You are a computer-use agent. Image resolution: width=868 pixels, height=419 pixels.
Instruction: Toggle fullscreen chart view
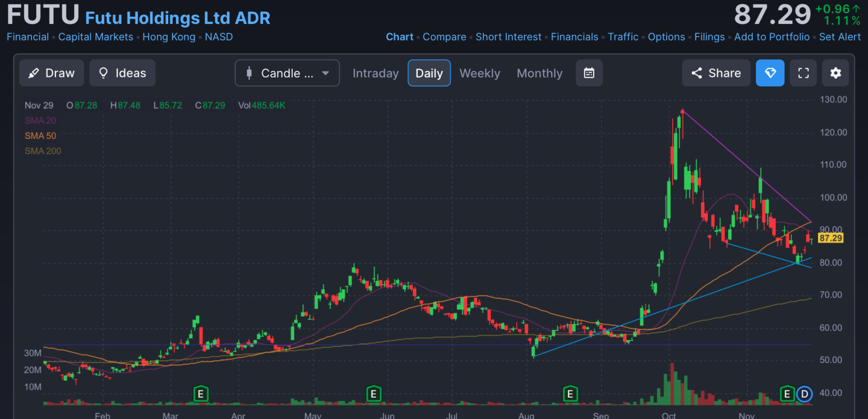click(803, 73)
